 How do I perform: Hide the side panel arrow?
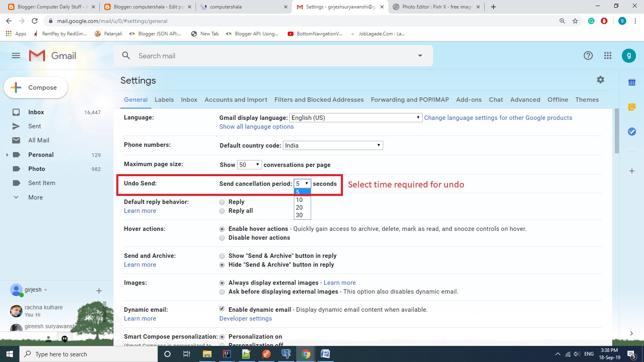coord(632,333)
